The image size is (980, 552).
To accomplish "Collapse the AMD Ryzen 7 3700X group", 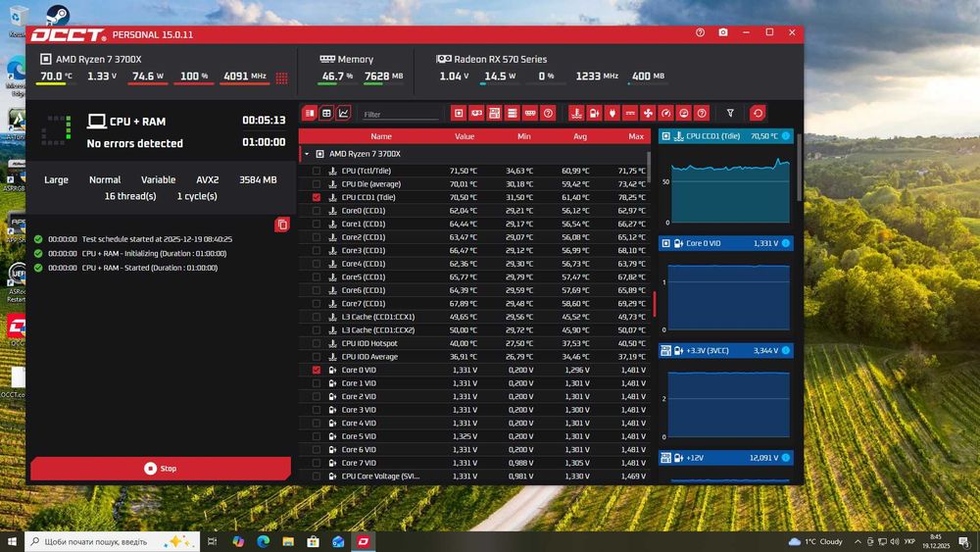I will pyautogui.click(x=307, y=154).
